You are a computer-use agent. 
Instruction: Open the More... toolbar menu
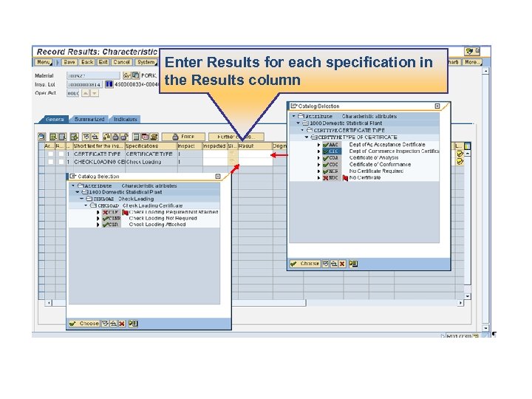point(471,62)
